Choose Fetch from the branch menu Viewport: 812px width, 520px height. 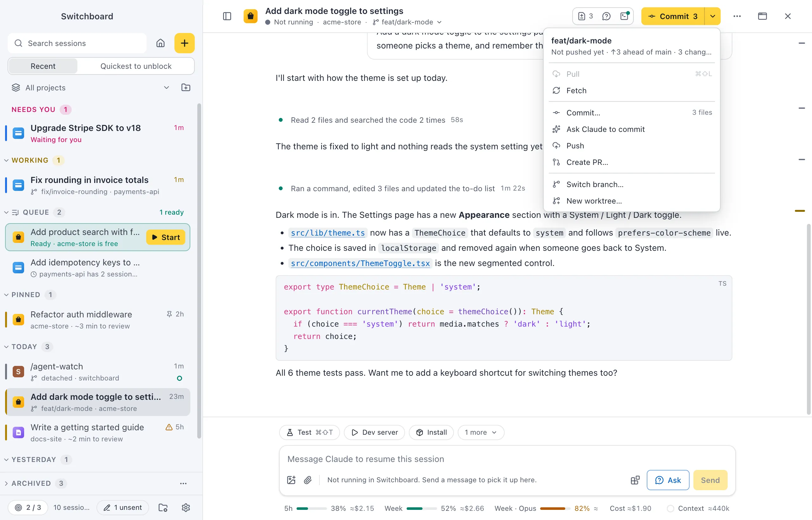(632, 90)
